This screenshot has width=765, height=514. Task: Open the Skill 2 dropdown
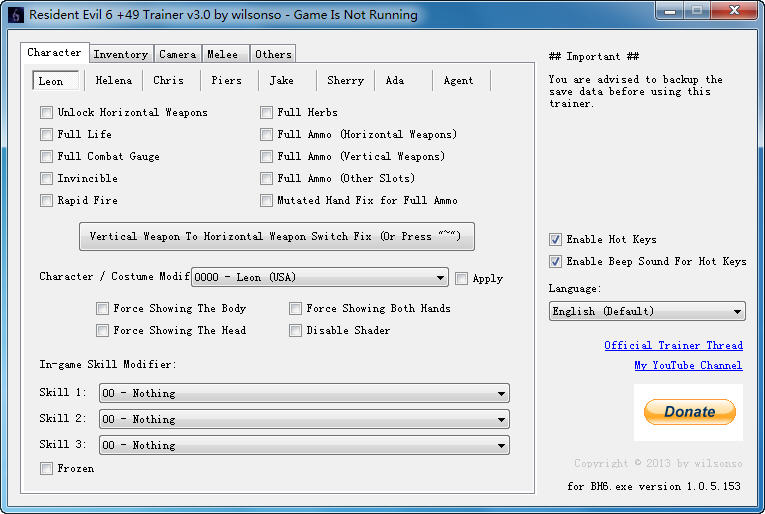coord(304,419)
